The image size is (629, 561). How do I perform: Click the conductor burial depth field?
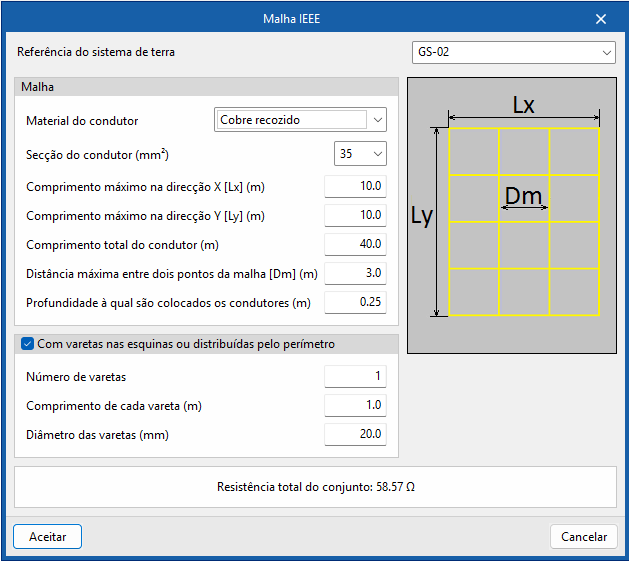355,302
